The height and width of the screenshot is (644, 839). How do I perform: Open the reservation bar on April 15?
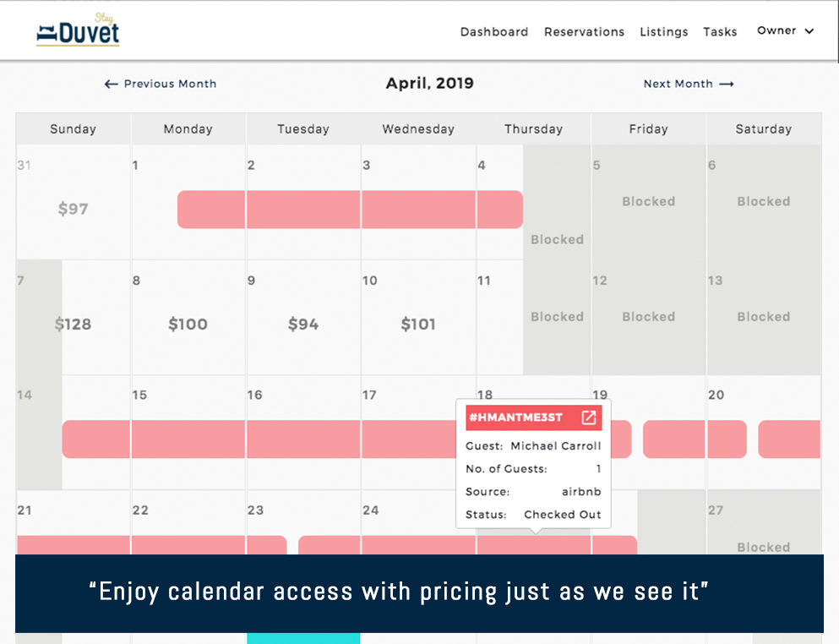(188, 439)
